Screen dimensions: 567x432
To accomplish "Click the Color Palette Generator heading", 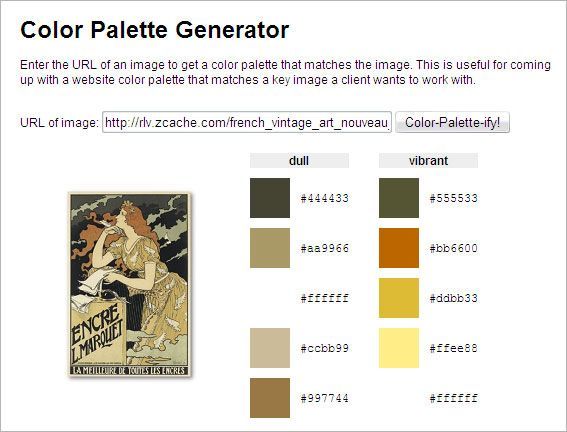I will (x=155, y=30).
